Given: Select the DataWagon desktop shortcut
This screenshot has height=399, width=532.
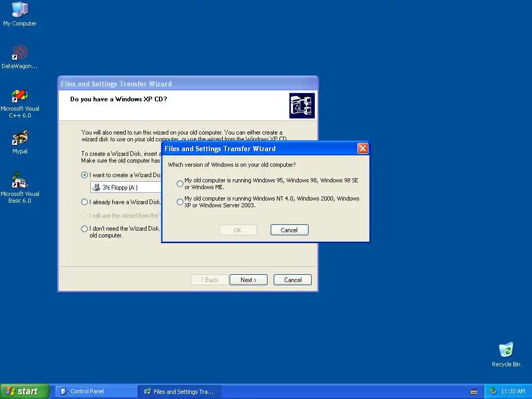Looking at the screenshot, I should 20,57.
